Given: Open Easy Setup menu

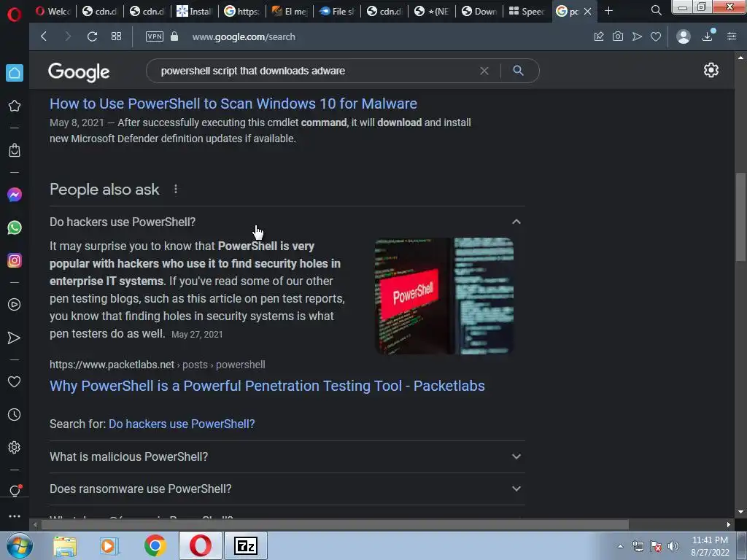Looking at the screenshot, I should click(x=732, y=36).
